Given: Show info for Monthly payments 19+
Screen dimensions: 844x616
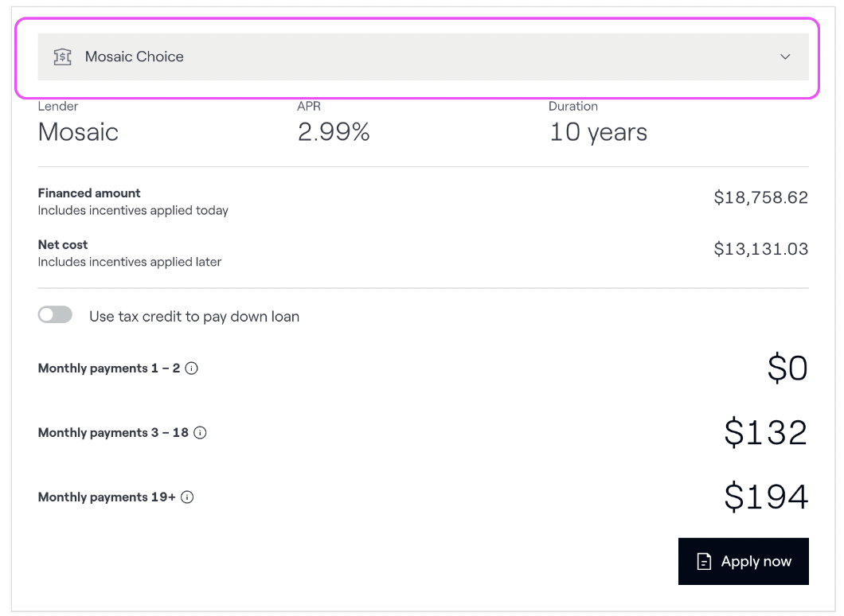Looking at the screenshot, I should click(187, 497).
